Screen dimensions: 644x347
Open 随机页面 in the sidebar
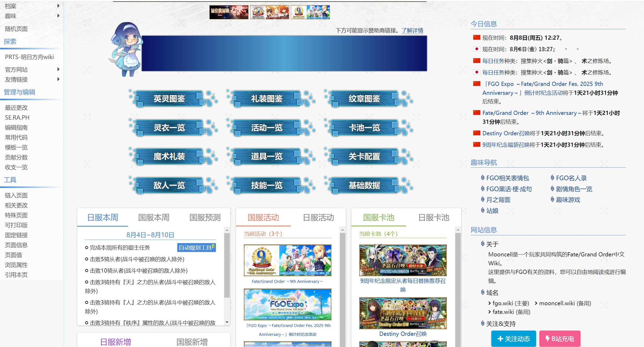[x=16, y=29]
